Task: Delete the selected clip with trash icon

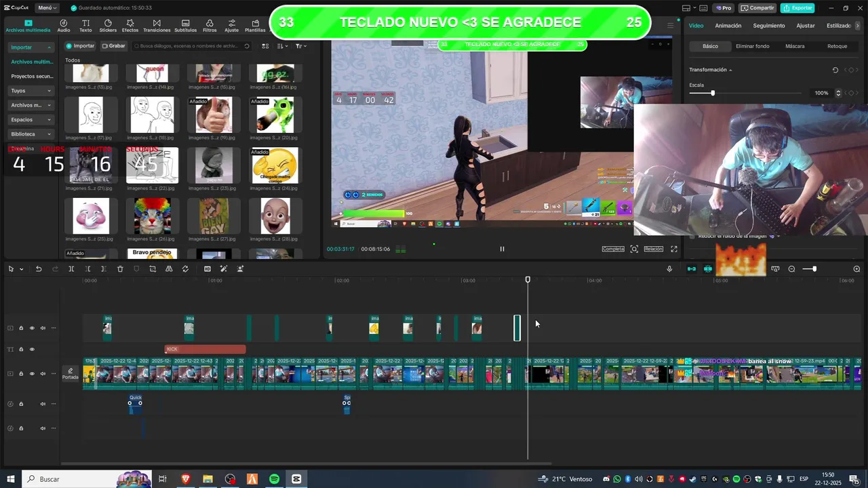Action: pyautogui.click(x=120, y=269)
